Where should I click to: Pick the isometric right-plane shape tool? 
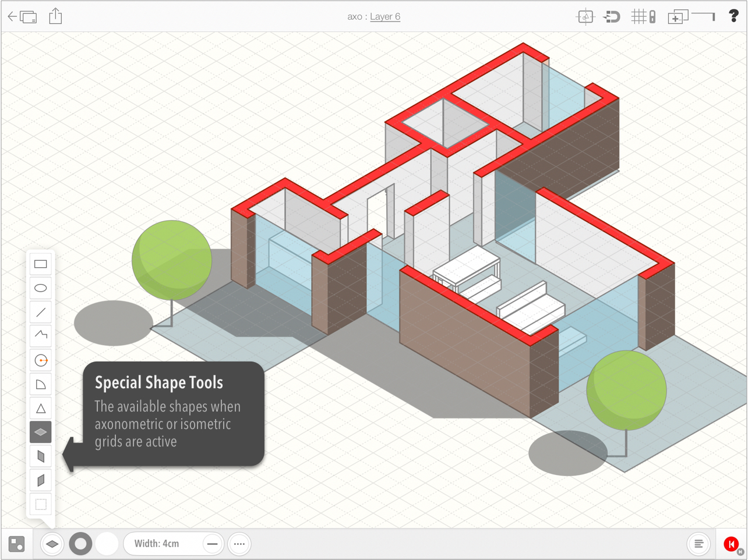[x=41, y=480]
